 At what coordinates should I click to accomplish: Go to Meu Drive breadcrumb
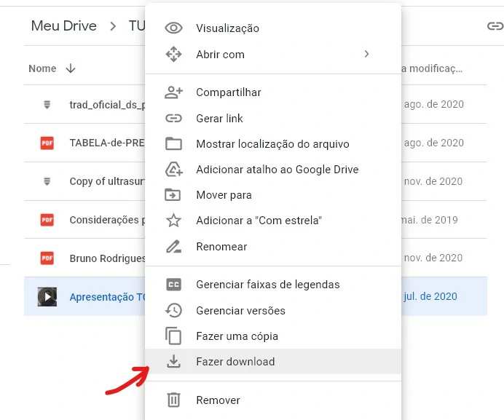pos(63,25)
